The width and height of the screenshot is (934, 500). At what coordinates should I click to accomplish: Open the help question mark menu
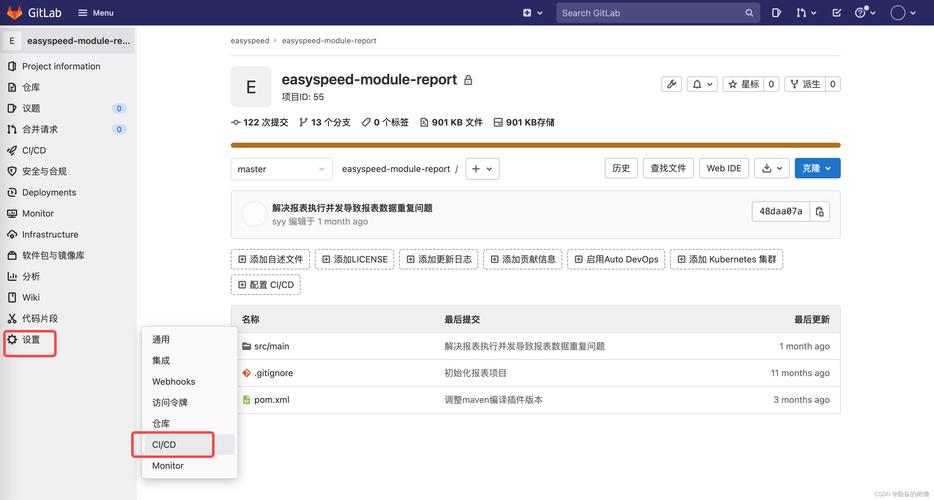click(864, 13)
